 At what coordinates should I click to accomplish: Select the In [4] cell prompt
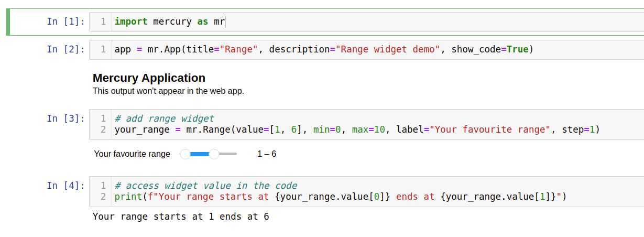pyautogui.click(x=66, y=186)
